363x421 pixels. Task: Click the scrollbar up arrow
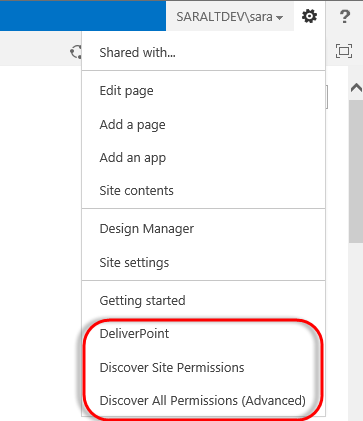[x=356, y=88]
